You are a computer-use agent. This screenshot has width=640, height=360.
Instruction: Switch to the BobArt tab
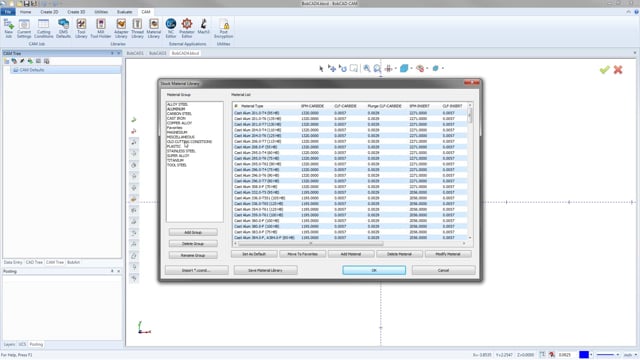73,262
